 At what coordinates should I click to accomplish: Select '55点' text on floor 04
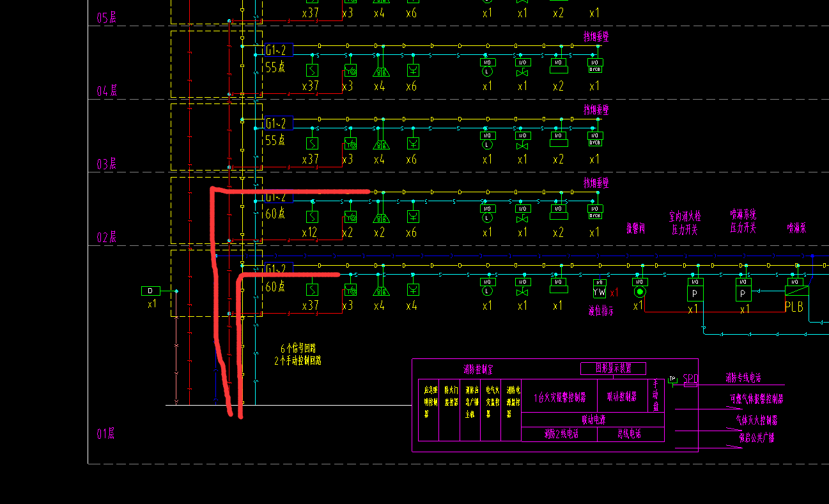pos(275,67)
